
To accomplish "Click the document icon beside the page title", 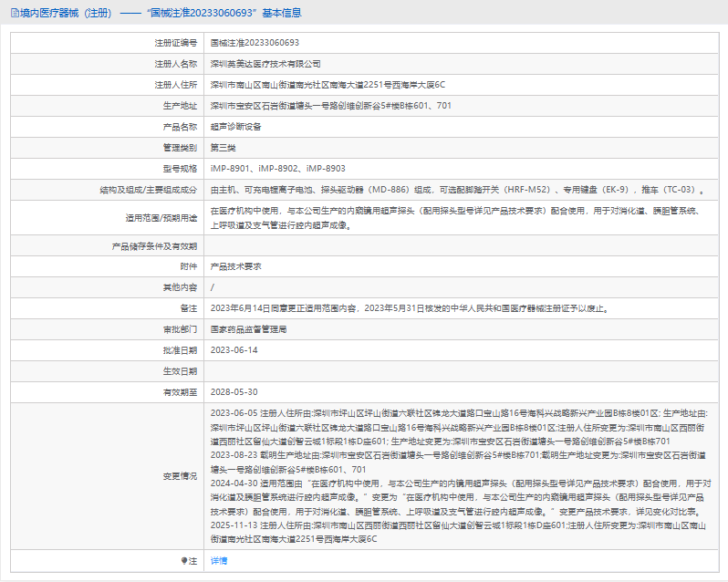I will [x=15, y=13].
